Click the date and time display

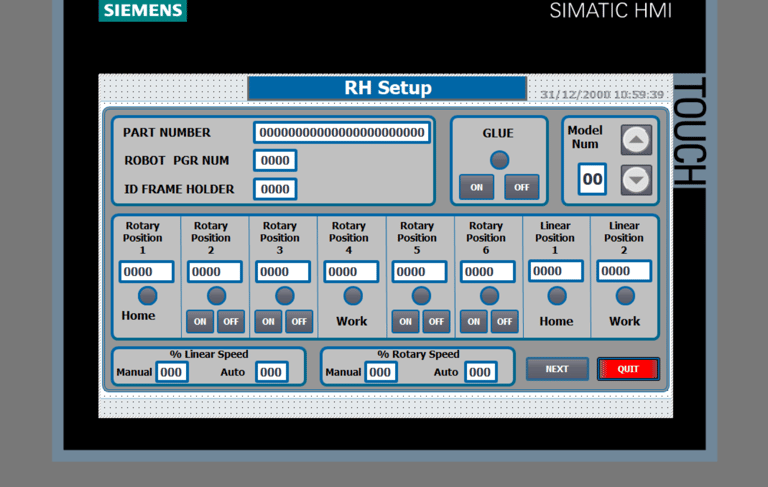point(602,95)
